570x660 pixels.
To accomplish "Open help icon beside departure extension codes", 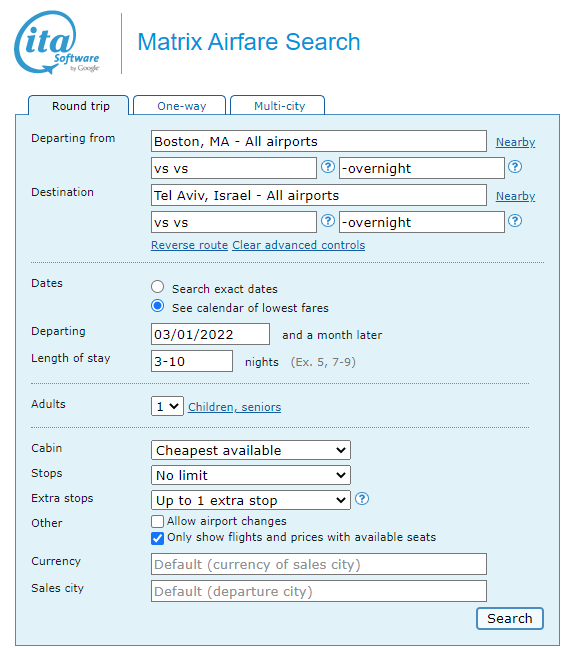I will point(514,167).
